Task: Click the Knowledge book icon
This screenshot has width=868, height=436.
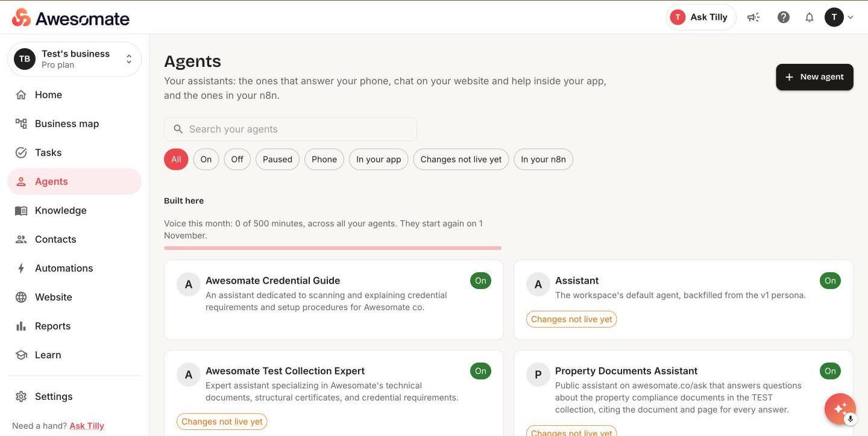Action: (x=21, y=210)
